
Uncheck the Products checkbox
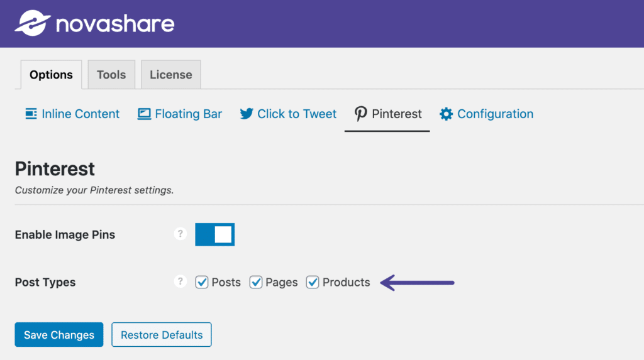click(x=313, y=283)
